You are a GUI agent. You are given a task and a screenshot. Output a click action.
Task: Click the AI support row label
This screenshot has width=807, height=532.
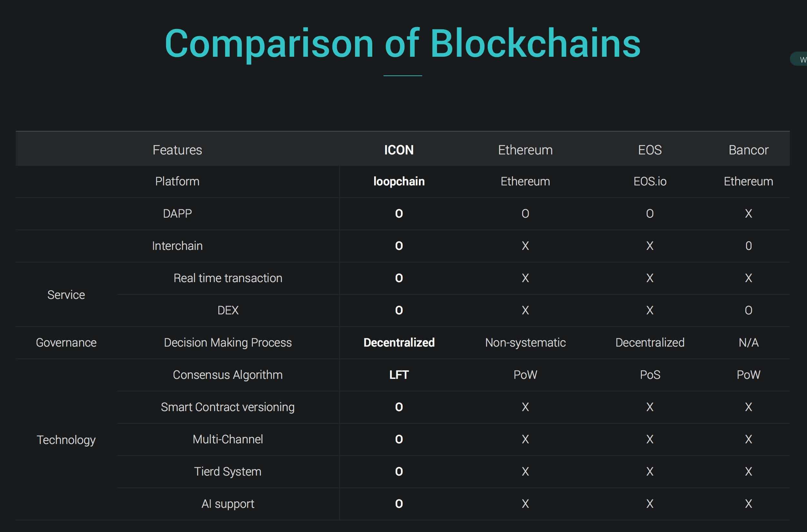228,504
